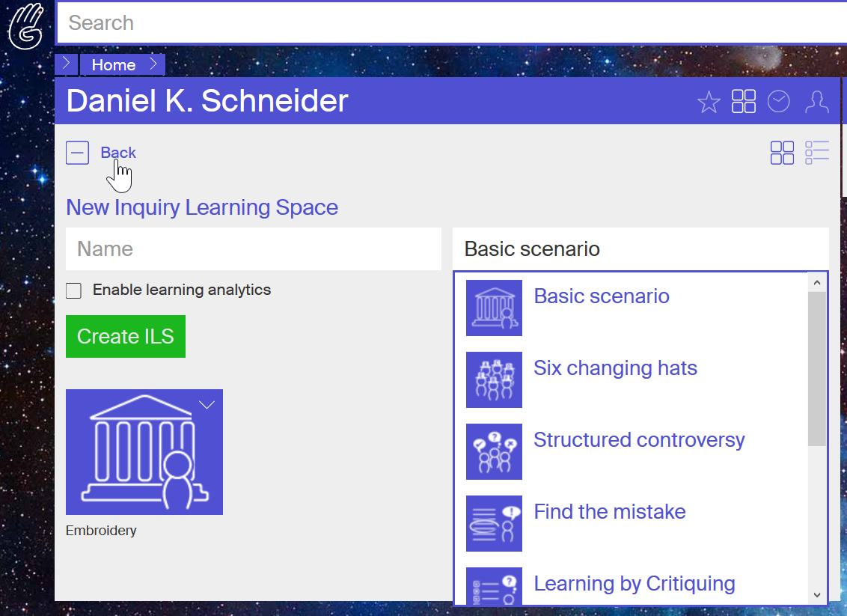Click breadcrumb arrow left of Home

point(66,64)
